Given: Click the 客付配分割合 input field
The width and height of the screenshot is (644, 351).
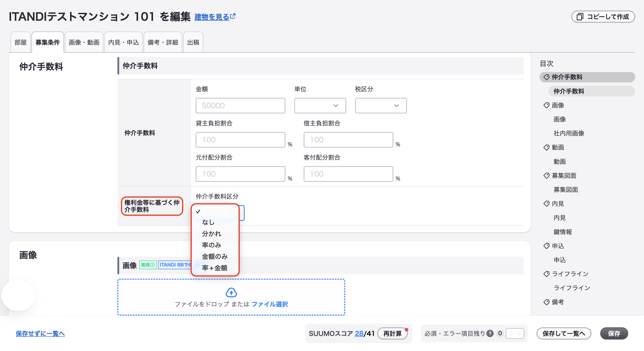Looking at the screenshot, I should pos(348,174).
